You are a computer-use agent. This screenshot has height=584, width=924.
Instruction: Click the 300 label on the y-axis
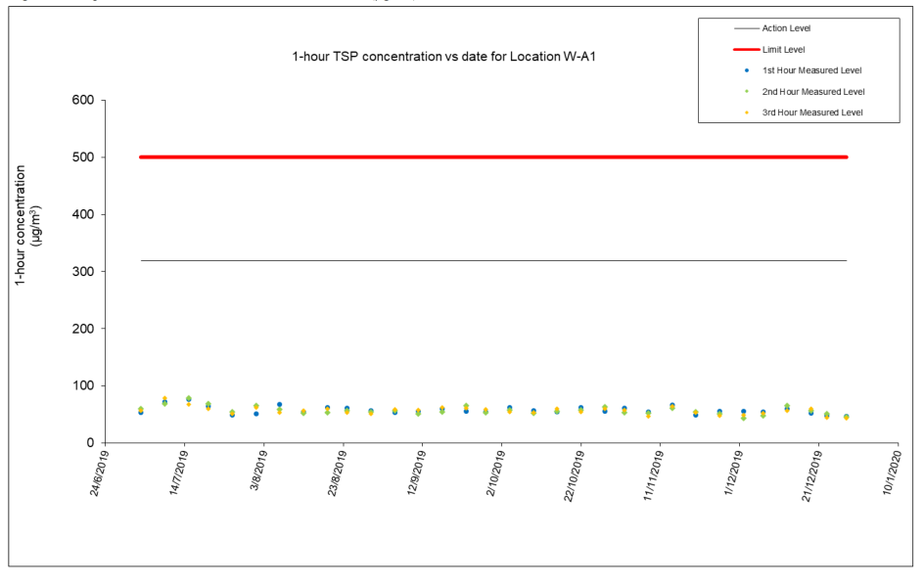pyautogui.click(x=82, y=272)
